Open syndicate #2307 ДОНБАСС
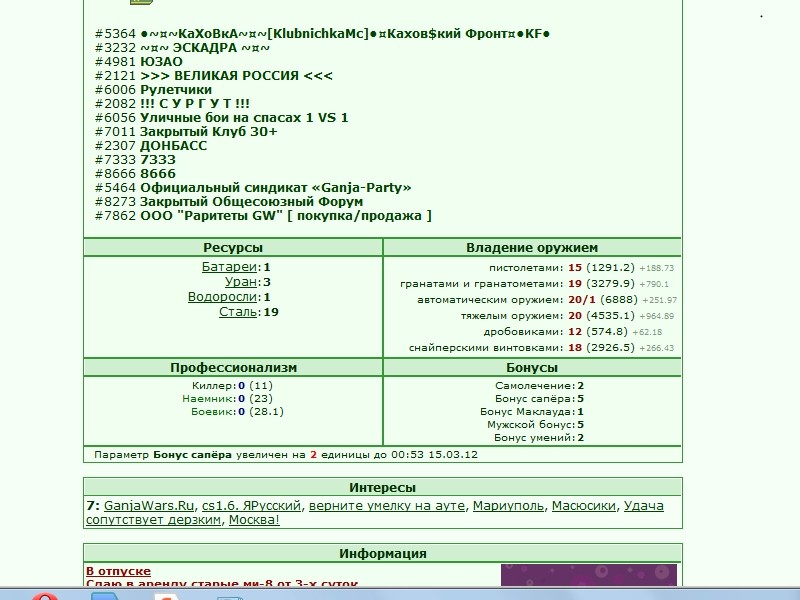This screenshot has width=800, height=600. [173, 146]
